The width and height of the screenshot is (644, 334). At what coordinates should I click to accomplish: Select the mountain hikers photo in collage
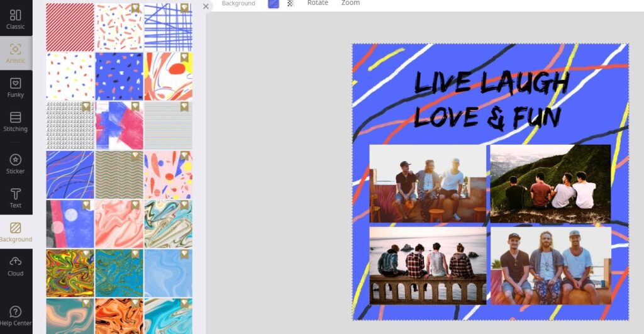(550, 183)
